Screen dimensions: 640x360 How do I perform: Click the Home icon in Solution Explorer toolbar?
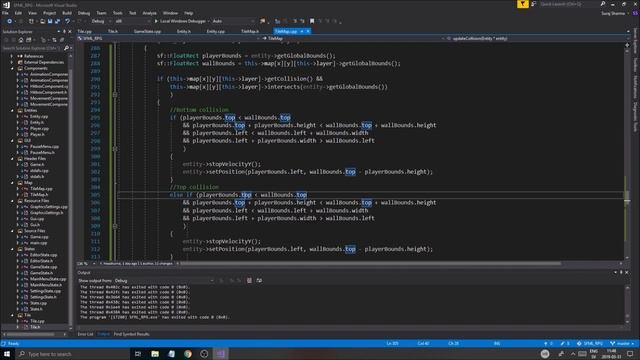pos(21,40)
